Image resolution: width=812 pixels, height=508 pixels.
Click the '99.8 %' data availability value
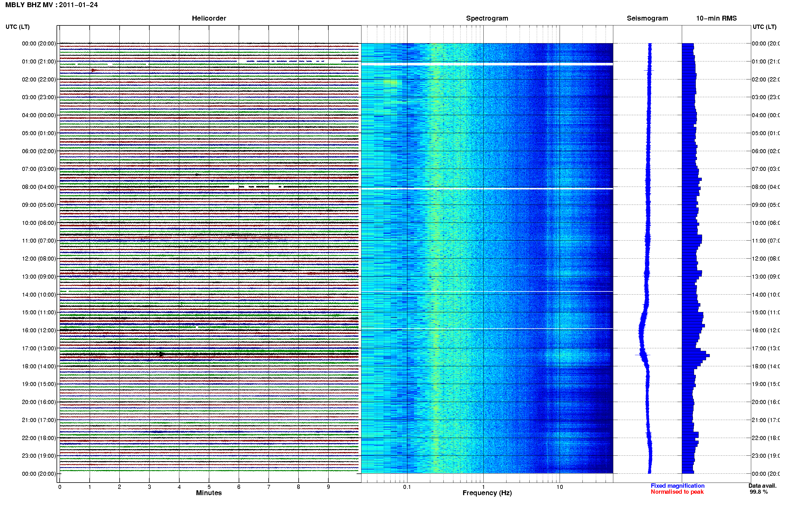759,492
